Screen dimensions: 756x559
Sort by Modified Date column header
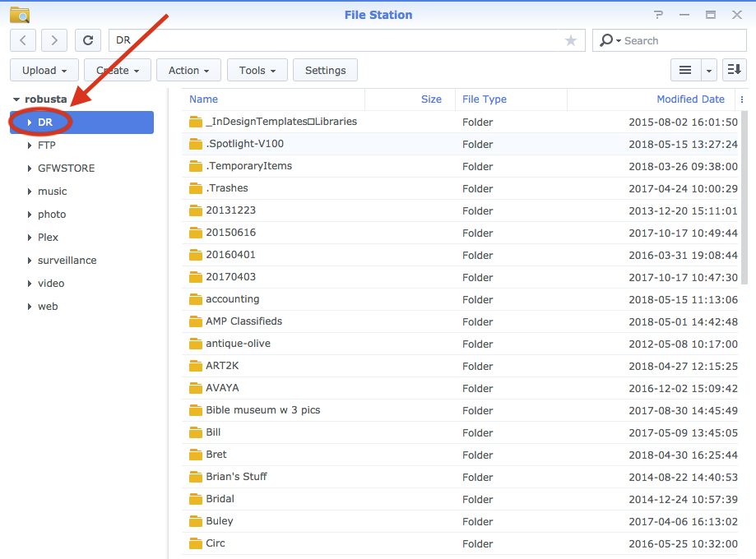coord(689,99)
